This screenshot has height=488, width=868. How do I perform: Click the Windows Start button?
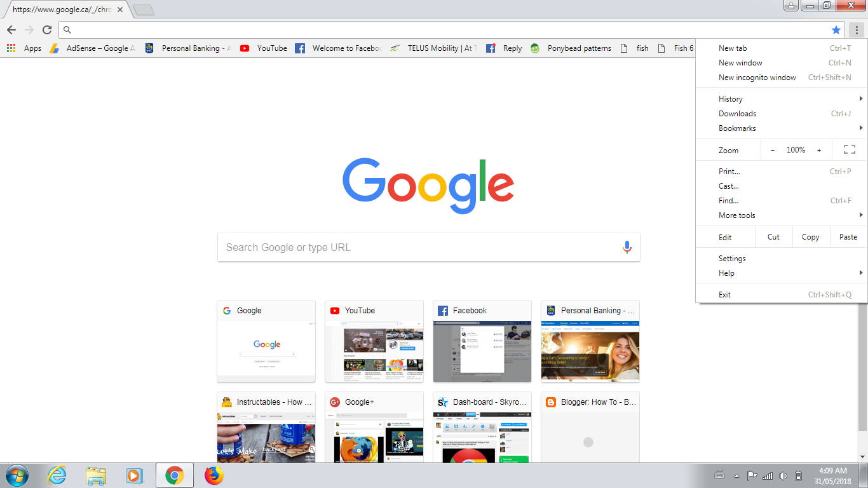click(x=17, y=475)
